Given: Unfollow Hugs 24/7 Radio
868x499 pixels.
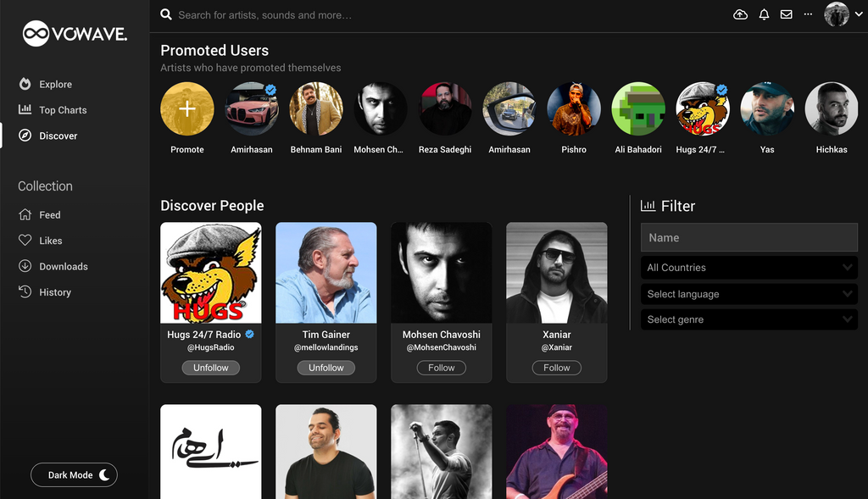Looking at the screenshot, I should pyautogui.click(x=210, y=367).
